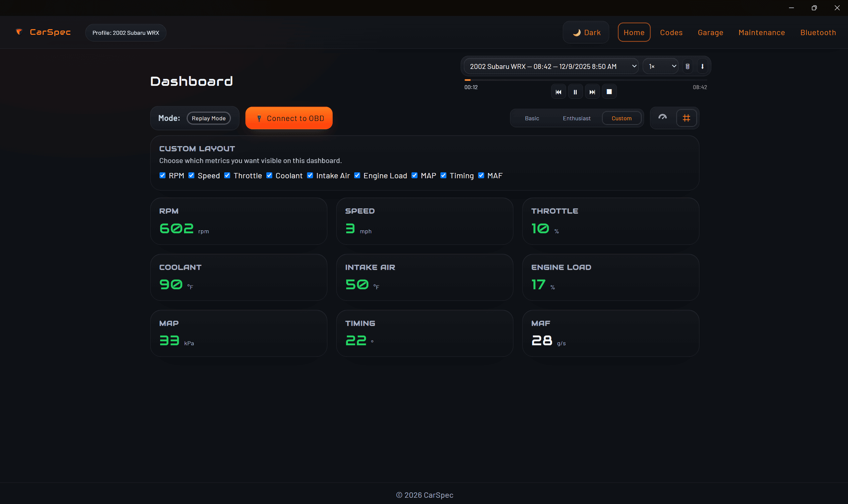
Task: Select the Custom layout tab
Action: point(621,118)
